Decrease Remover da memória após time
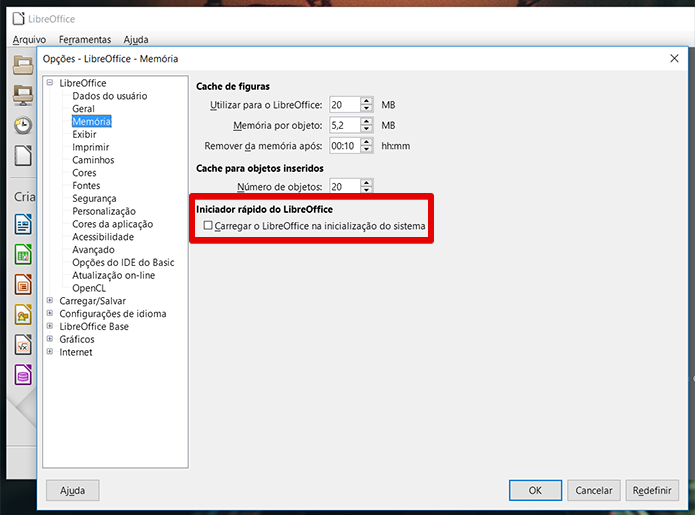The image size is (695, 515). click(367, 149)
